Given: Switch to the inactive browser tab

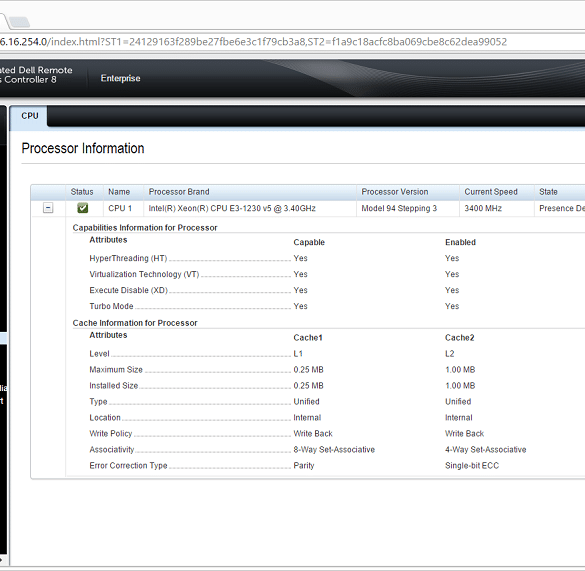Looking at the screenshot, I should pyautogui.click(x=19, y=22).
